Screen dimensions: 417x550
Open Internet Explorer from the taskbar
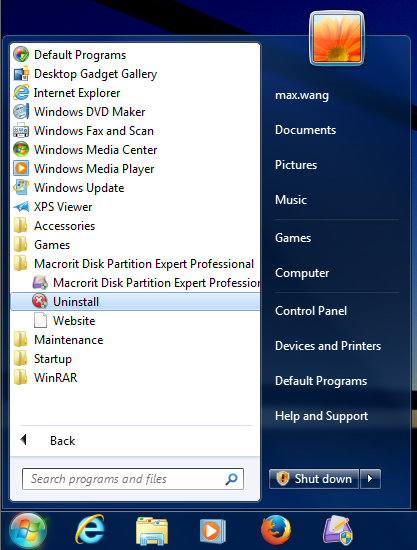[90, 530]
